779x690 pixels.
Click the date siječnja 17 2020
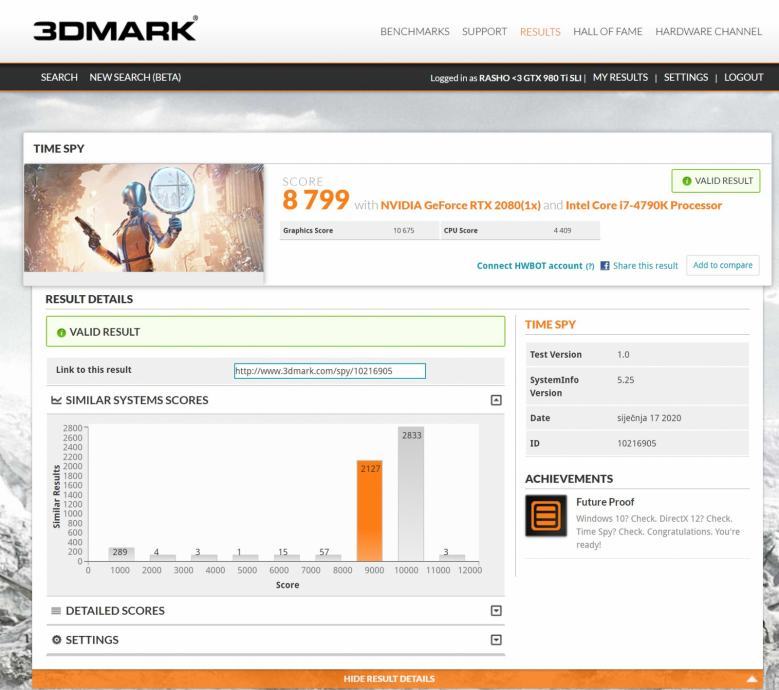click(649, 418)
